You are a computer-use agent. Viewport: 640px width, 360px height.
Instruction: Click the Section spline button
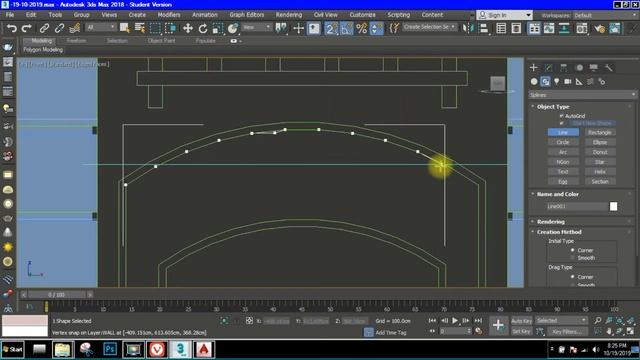point(600,181)
